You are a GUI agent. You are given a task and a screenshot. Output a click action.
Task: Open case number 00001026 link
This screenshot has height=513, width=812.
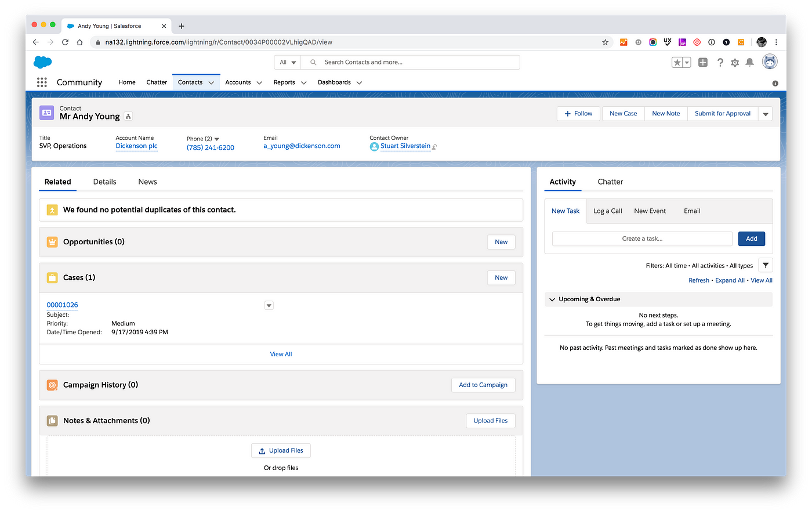[62, 305]
